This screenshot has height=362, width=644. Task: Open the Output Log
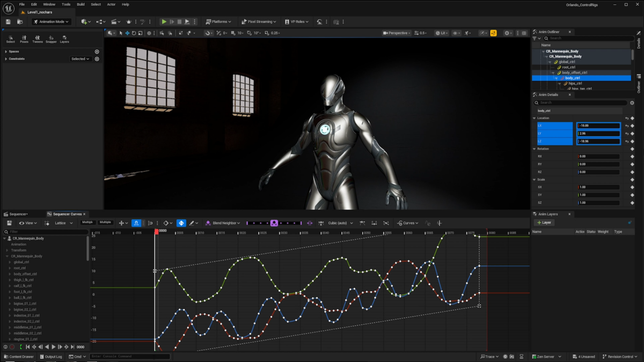point(51,357)
